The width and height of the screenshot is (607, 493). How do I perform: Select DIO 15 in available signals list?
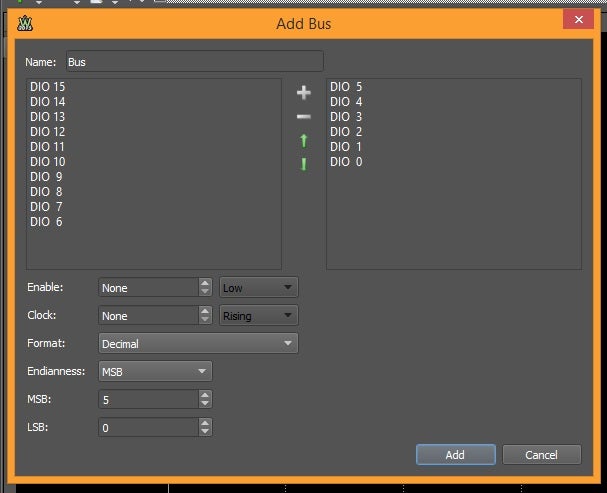pos(48,87)
